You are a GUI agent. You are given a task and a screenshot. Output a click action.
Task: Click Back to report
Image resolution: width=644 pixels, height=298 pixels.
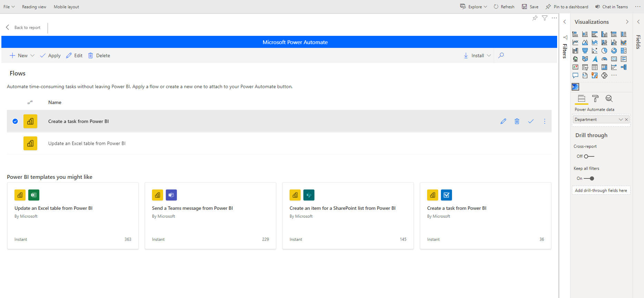(23, 28)
